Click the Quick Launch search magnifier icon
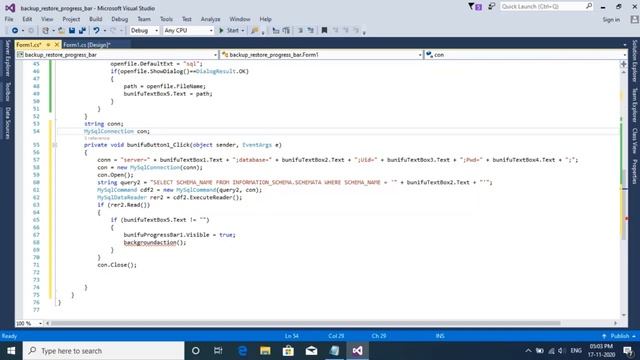 (589, 6)
